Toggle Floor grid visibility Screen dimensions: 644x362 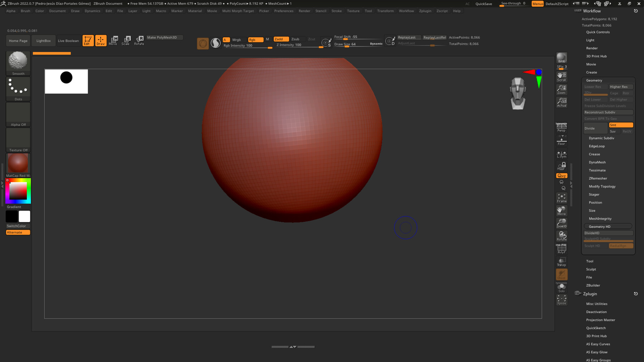561,141
